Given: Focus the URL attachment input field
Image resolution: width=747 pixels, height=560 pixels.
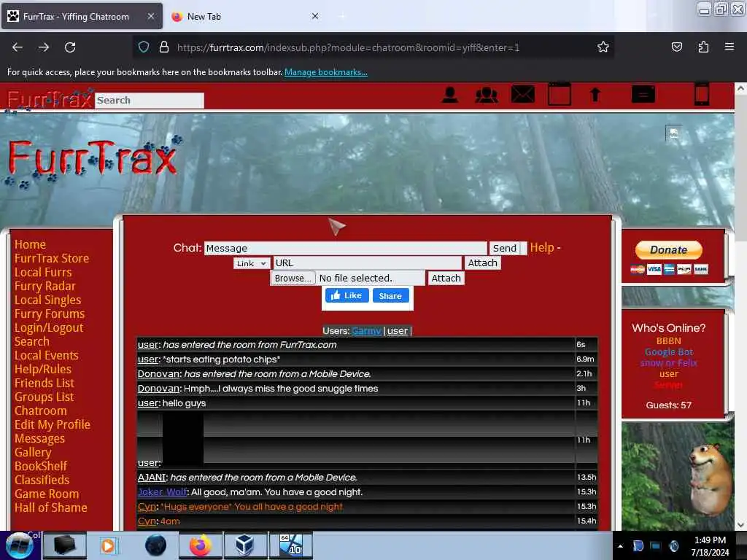Looking at the screenshot, I should (x=368, y=262).
